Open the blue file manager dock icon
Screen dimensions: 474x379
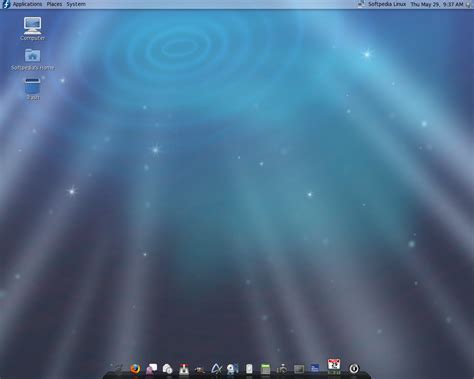(x=315, y=368)
